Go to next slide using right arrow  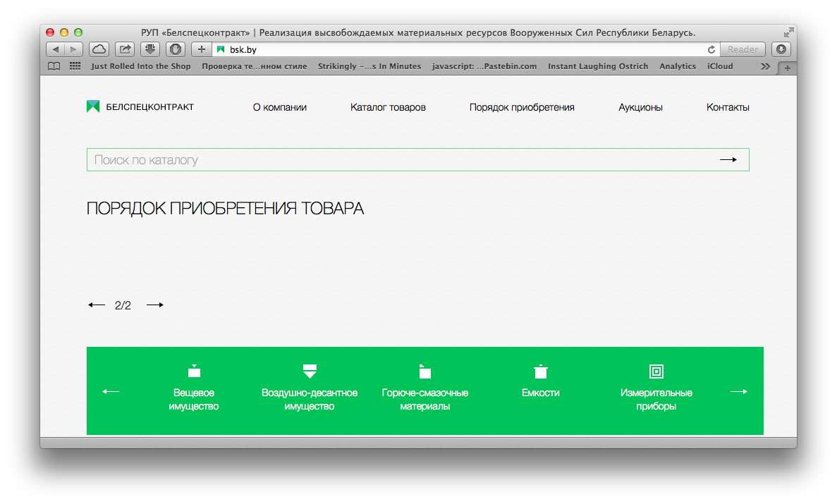point(155,305)
